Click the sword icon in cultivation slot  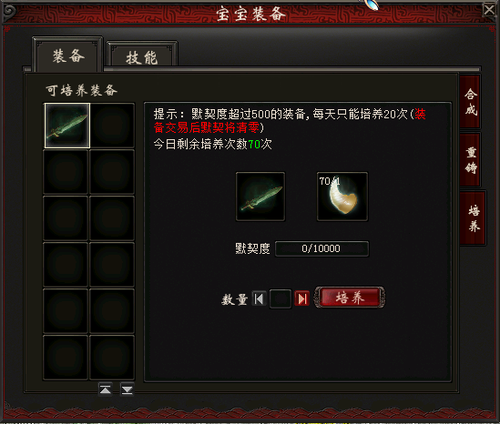pos(260,196)
